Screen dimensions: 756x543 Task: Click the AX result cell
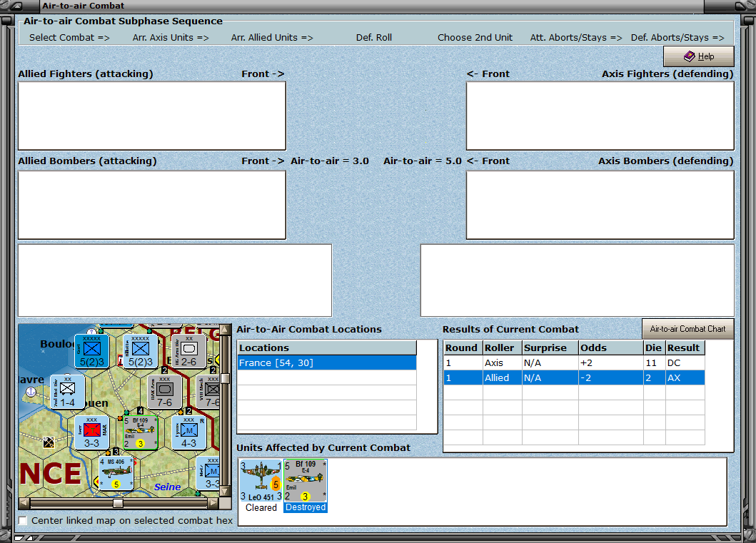(685, 377)
